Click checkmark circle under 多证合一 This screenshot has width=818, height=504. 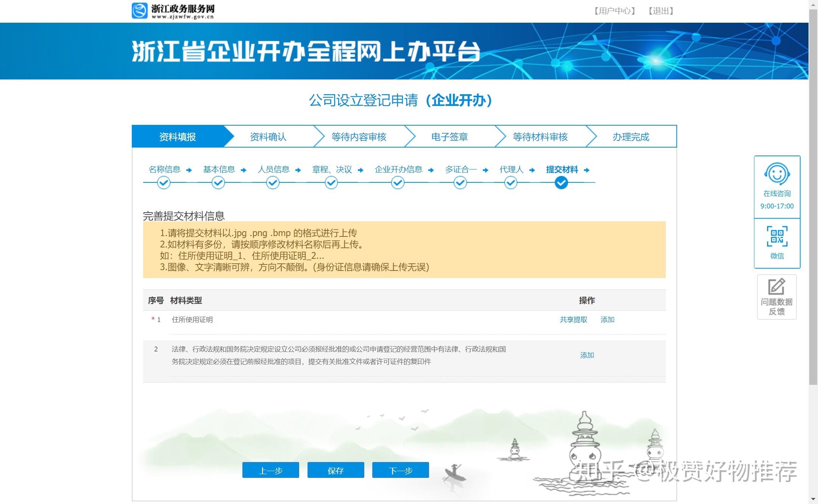coord(460,183)
